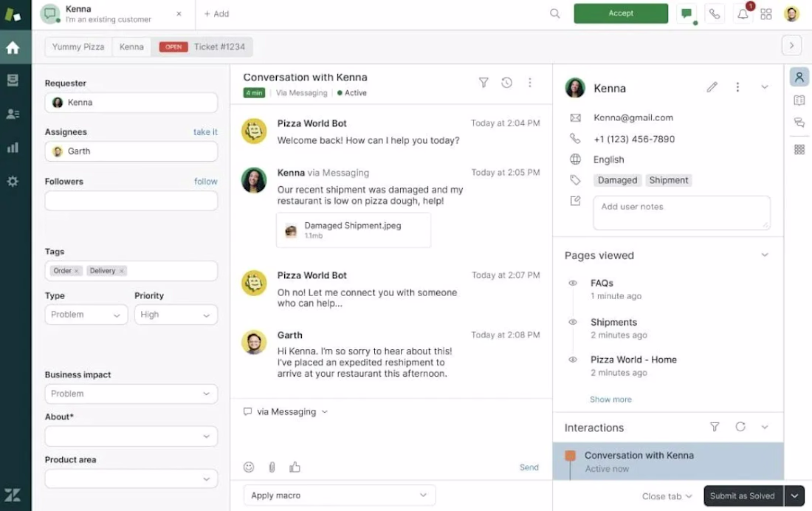Open apps grid icon in right rail
Viewport: 812px width, 511px height.
click(799, 149)
